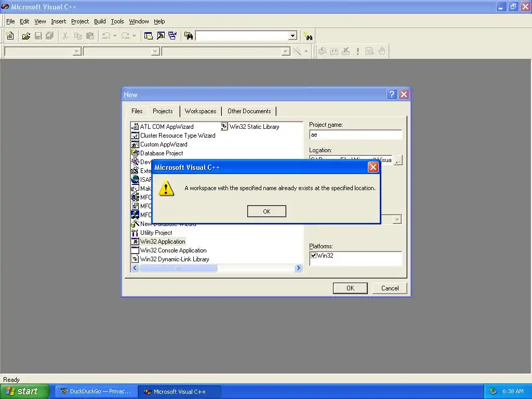Click the Build toolbar icon
The image size is (532, 399).
[334, 51]
